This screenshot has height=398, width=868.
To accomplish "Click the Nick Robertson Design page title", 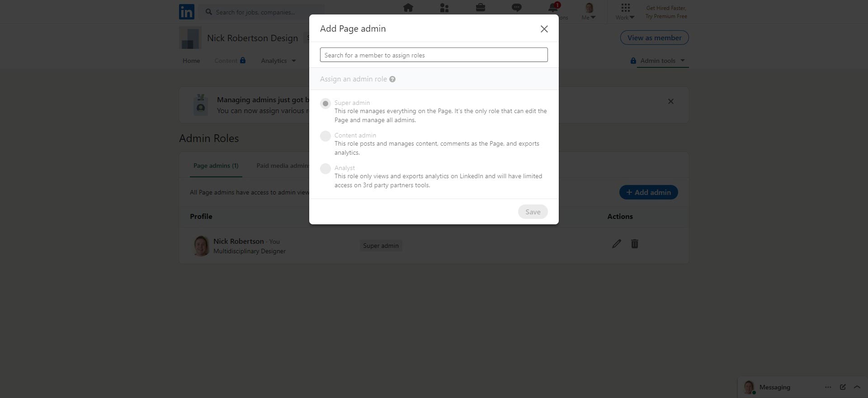I will [x=252, y=38].
